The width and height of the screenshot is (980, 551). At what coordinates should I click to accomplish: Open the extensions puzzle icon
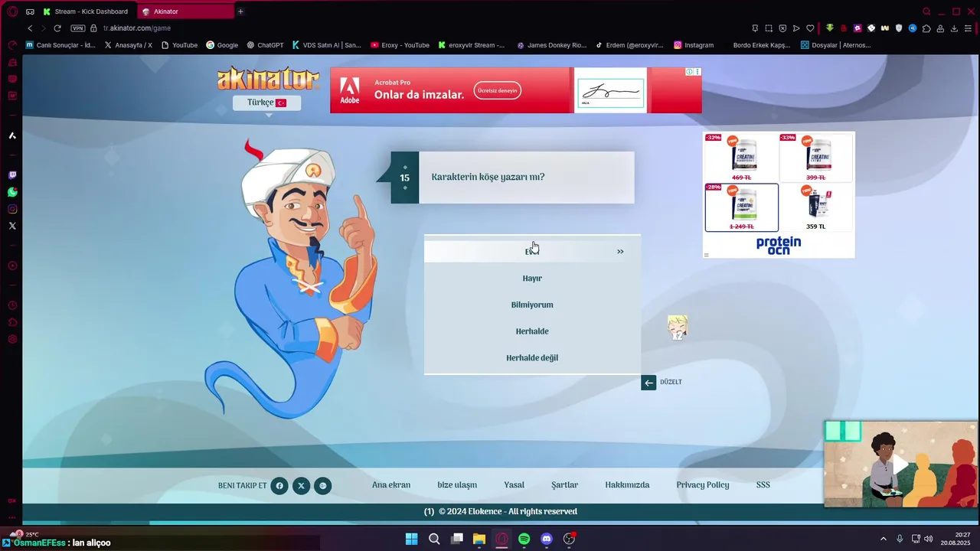[926, 28]
